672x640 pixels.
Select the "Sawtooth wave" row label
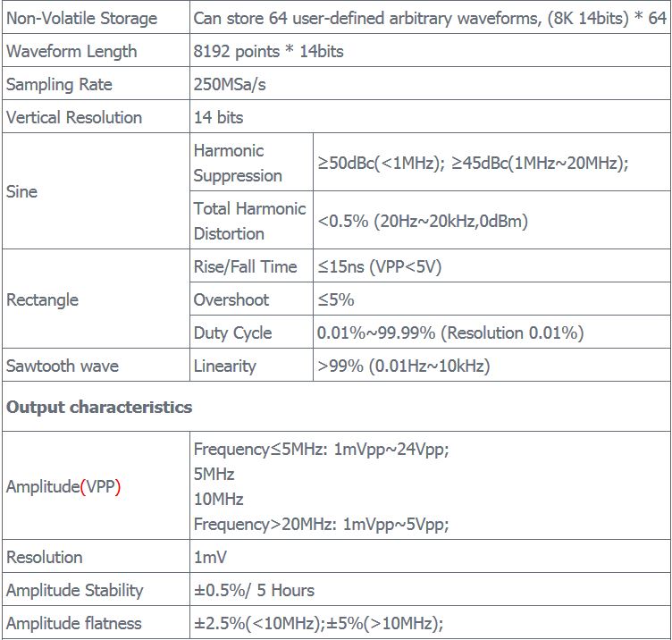point(62,366)
